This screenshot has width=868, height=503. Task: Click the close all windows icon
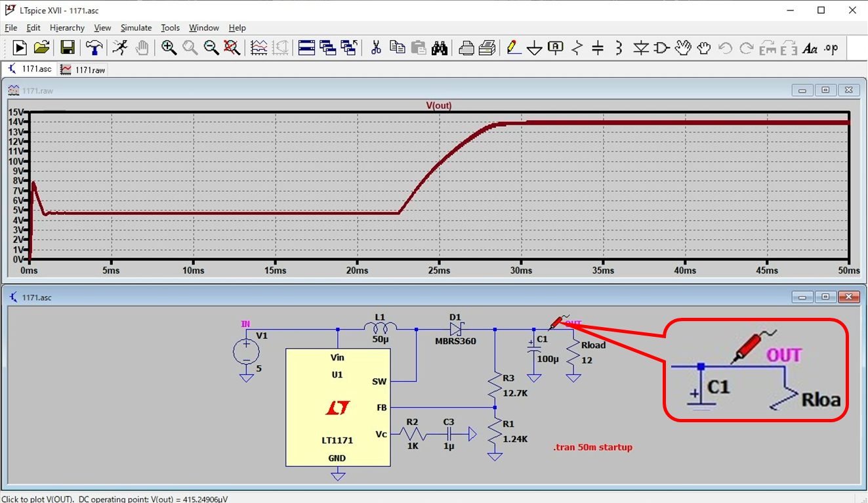pos(349,47)
